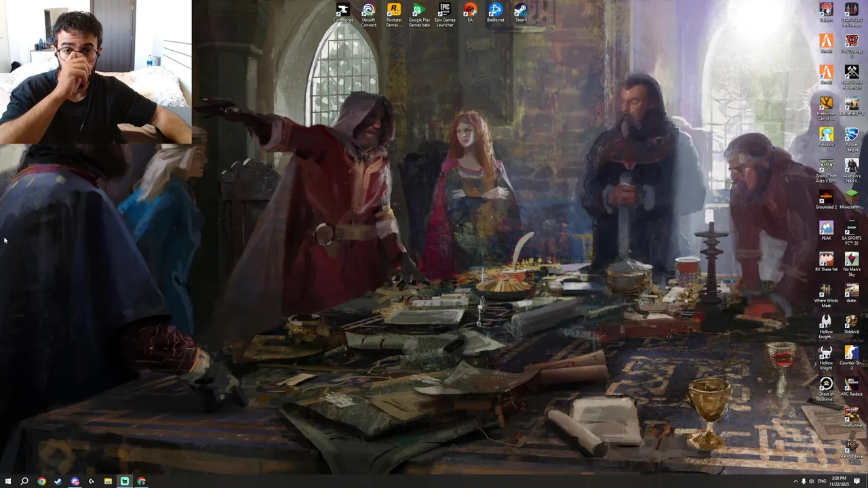Viewport: 868px width, 488px height.
Task: Select the Ghost of Tsushima shortcut
Action: (x=826, y=389)
